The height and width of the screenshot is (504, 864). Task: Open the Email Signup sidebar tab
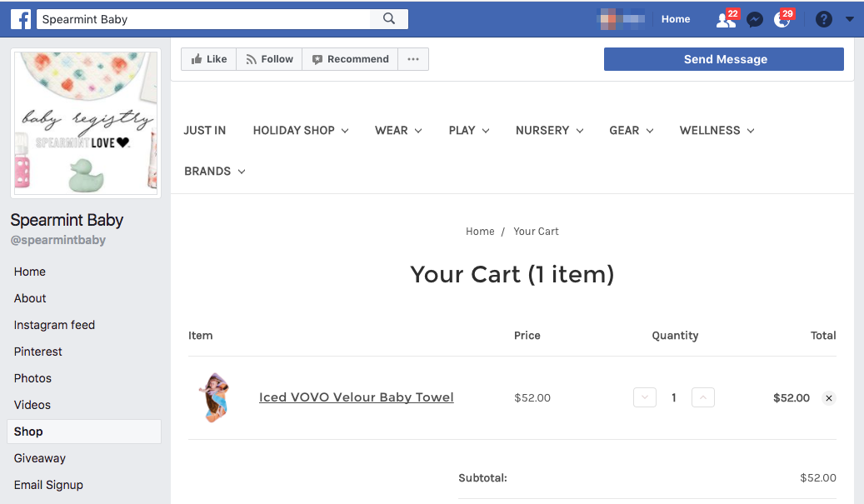(x=48, y=485)
